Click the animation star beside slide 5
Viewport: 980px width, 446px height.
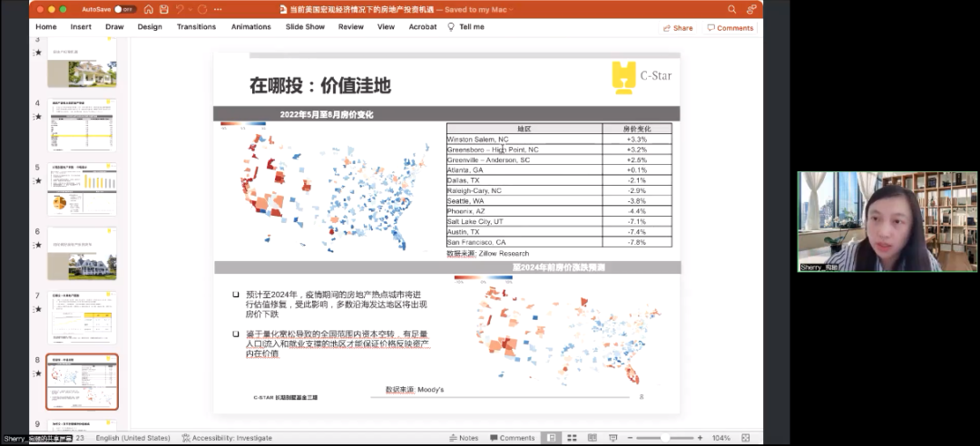(x=38, y=181)
